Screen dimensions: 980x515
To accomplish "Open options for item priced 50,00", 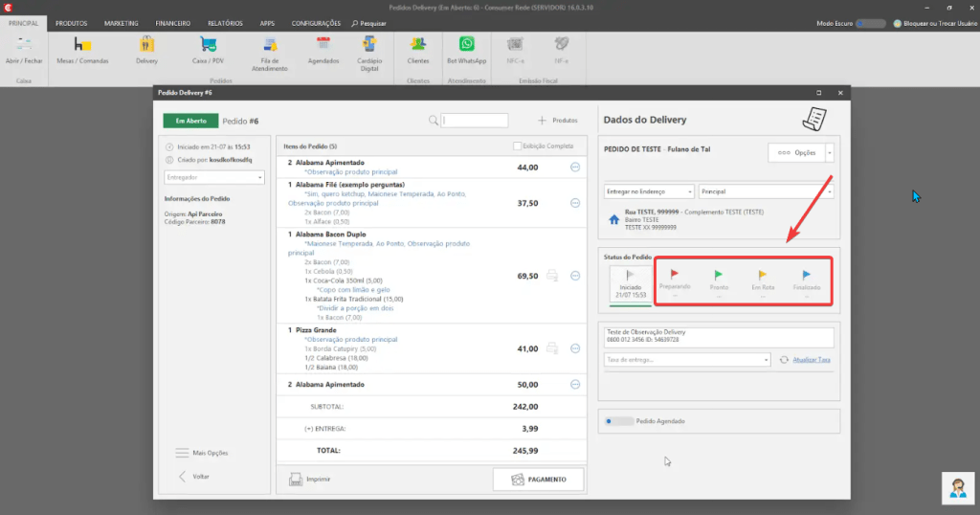I will (x=575, y=385).
